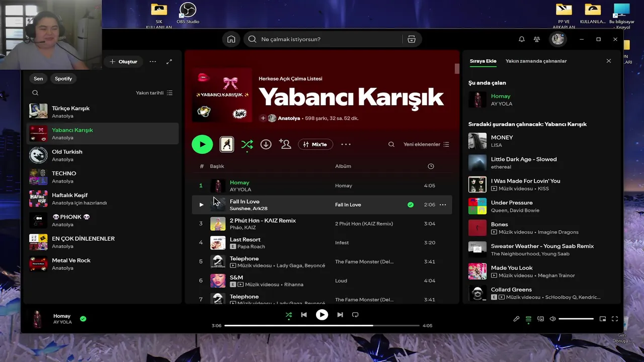Switch to Sıraya Ekle tab
This screenshot has height=362, width=644.
click(x=483, y=61)
